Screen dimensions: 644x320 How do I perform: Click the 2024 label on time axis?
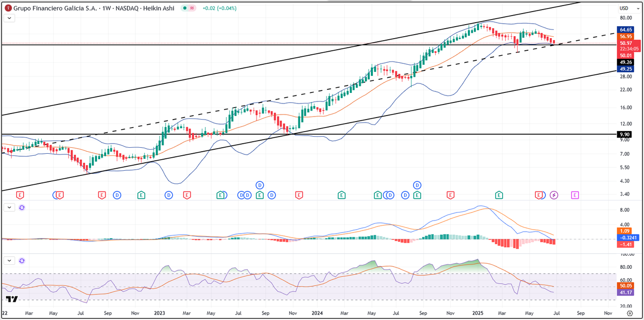pos(317,312)
